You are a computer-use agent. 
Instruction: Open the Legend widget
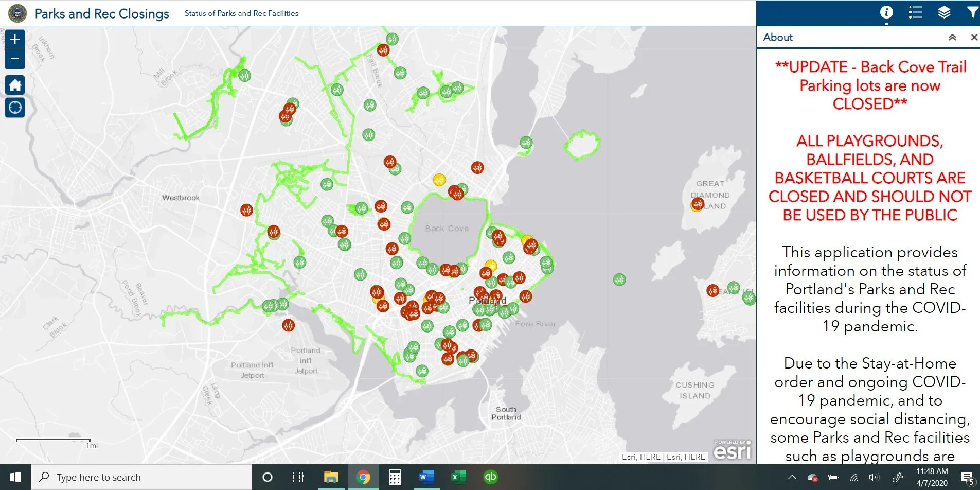(915, 12)
